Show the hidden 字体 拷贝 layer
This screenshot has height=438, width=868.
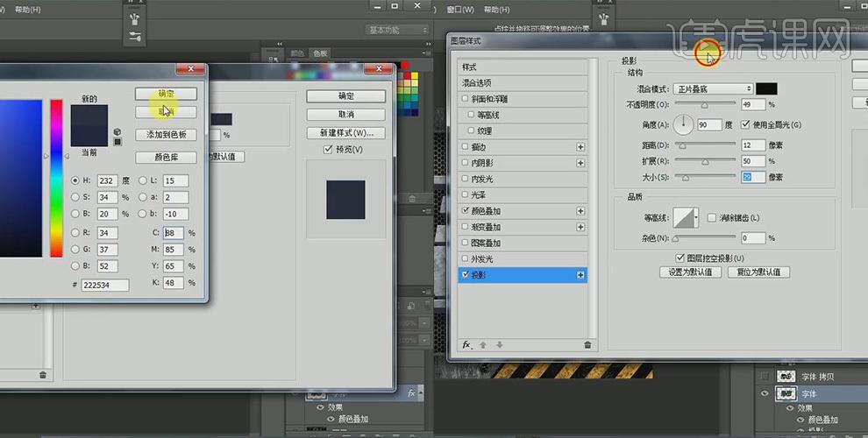coord(765,377)
